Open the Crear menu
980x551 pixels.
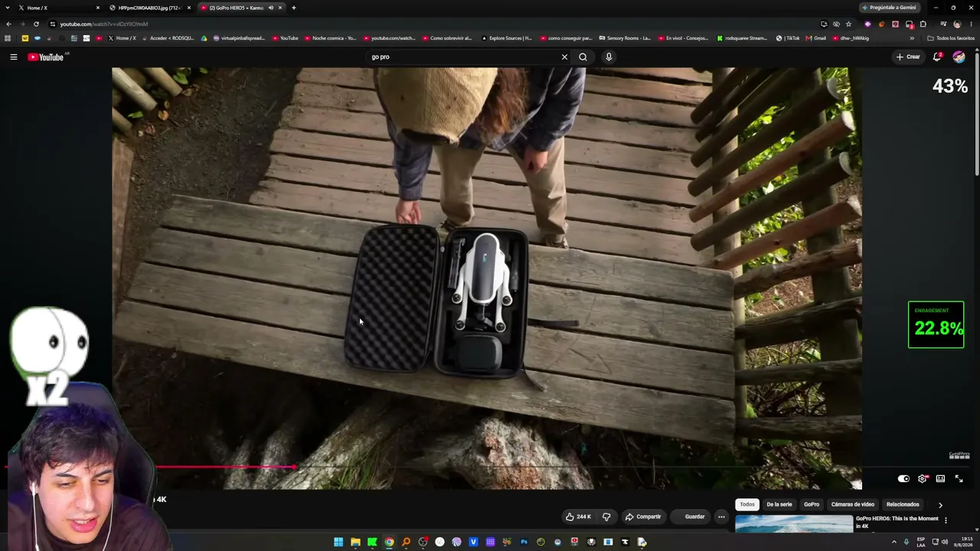click(x=908, y=57)
